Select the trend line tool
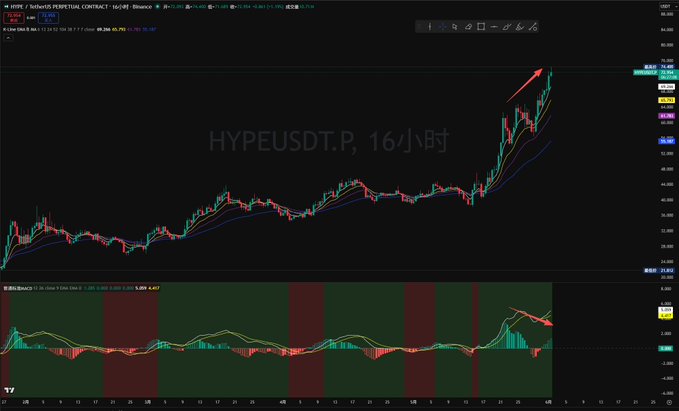This screenshot has width=679, height=411. tap(533, 27)
